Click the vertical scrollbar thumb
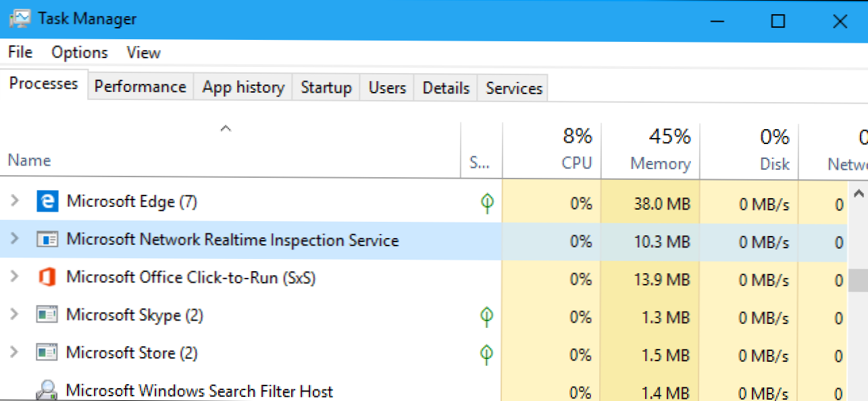 pyautogui.click(x=857, y=279)
